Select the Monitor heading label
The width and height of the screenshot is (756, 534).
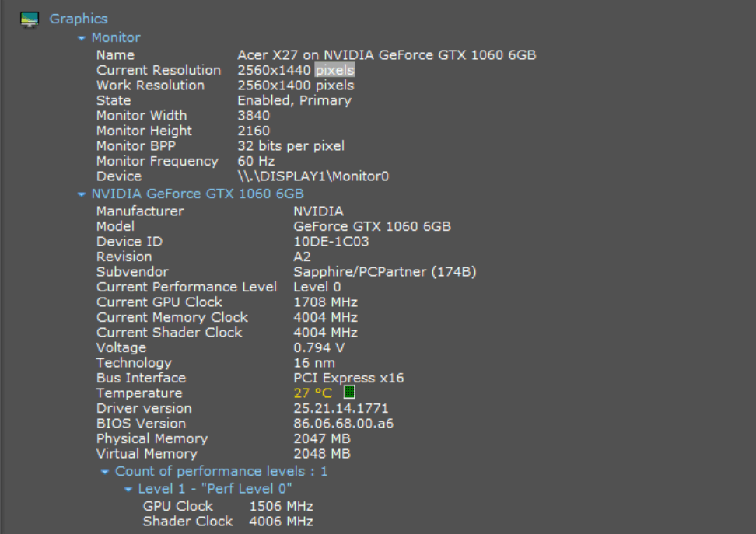(116, 37)
